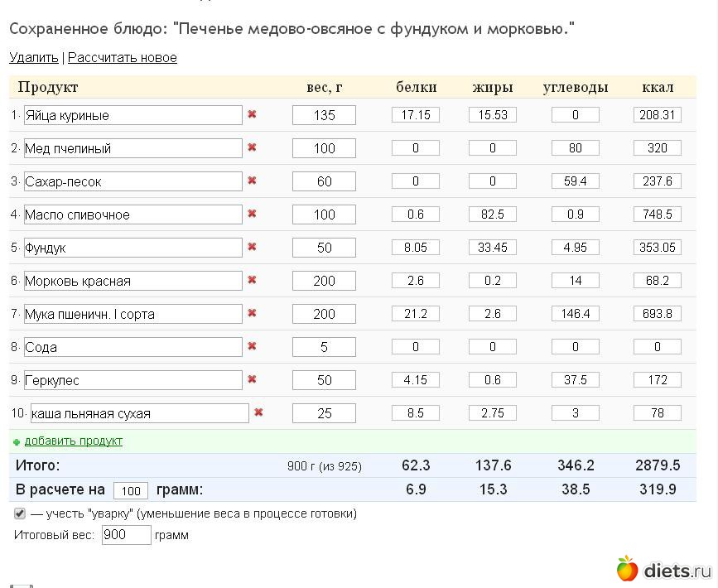The image size is (718, 588).
Task: Toggle the учесть "уварку" checkbox
Action: tap(20, 513)
